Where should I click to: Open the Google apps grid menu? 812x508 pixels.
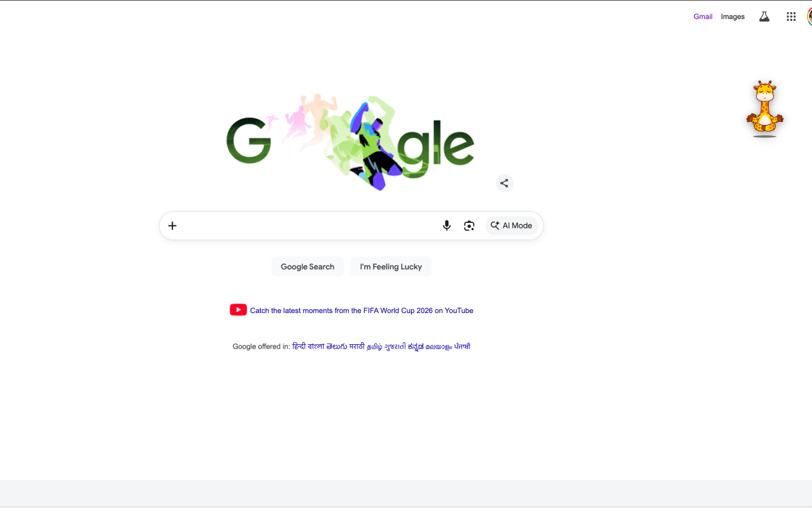click(x=791, y=17)
